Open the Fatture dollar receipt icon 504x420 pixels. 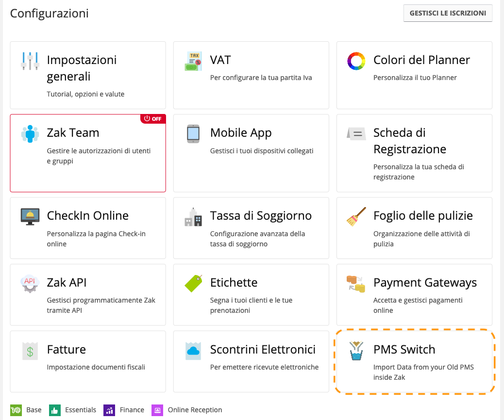pyautogui.click(x=30, y=351)
